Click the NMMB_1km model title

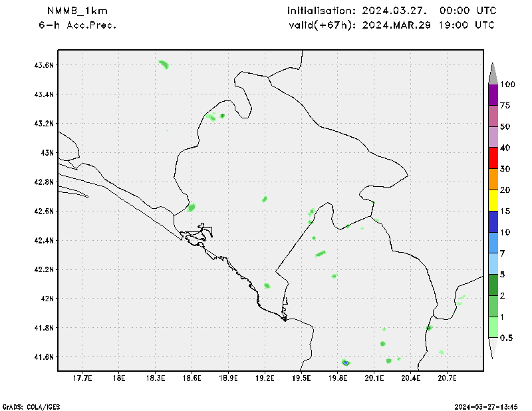click(x=77, y=11)
